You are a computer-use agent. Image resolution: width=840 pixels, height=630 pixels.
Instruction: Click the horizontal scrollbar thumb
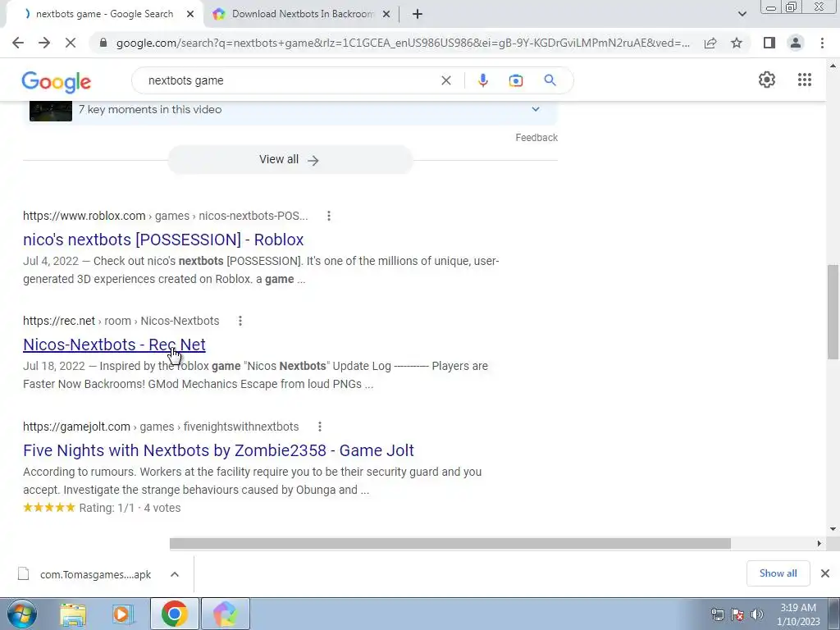(x=450, y=544)
